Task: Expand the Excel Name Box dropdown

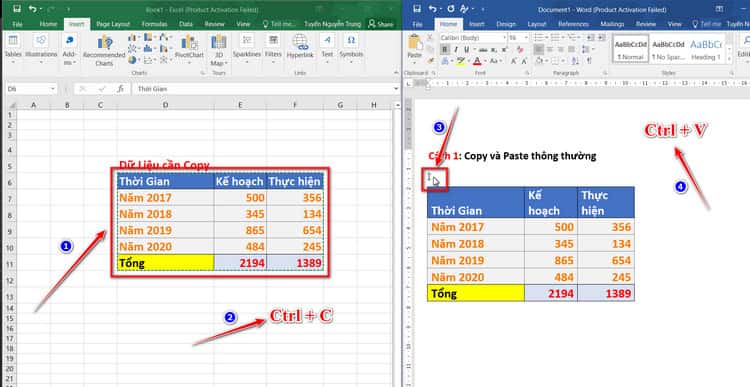Action: pos(53,89)
